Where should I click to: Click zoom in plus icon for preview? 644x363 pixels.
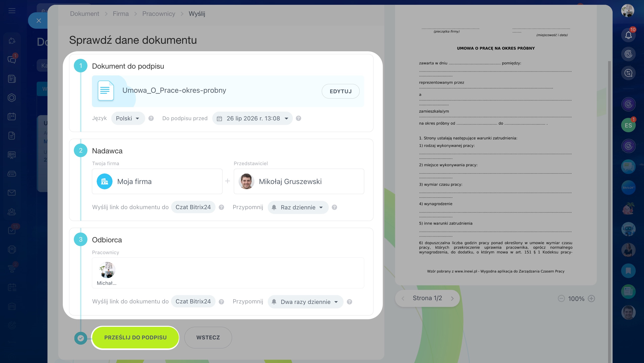[x=592, y=299]
